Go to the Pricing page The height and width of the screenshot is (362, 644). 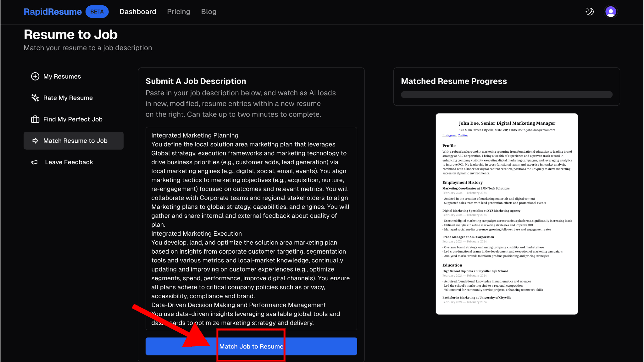[179, 12]
